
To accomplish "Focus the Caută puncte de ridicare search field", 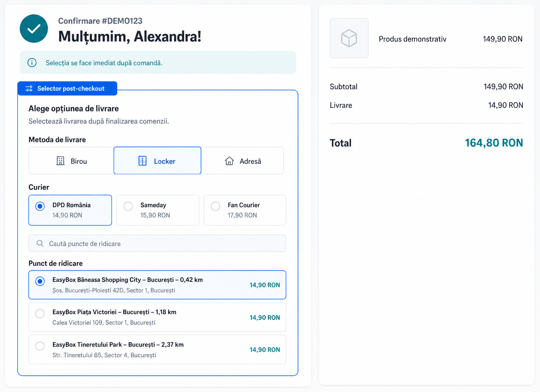I will coord(157,243).
